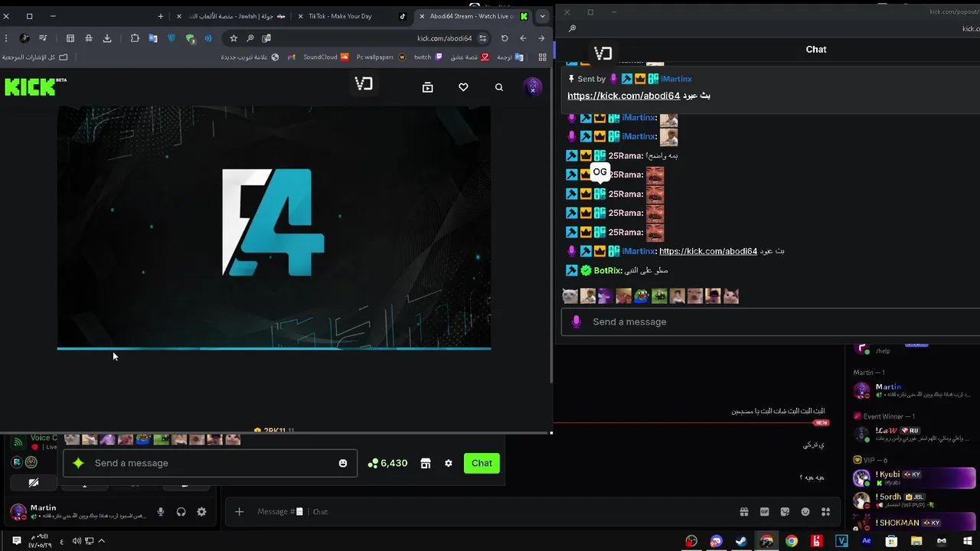This screenshot has width=980, height=551.
Task: Open chat settings gear beside Chat button
Action: point(449,463)
